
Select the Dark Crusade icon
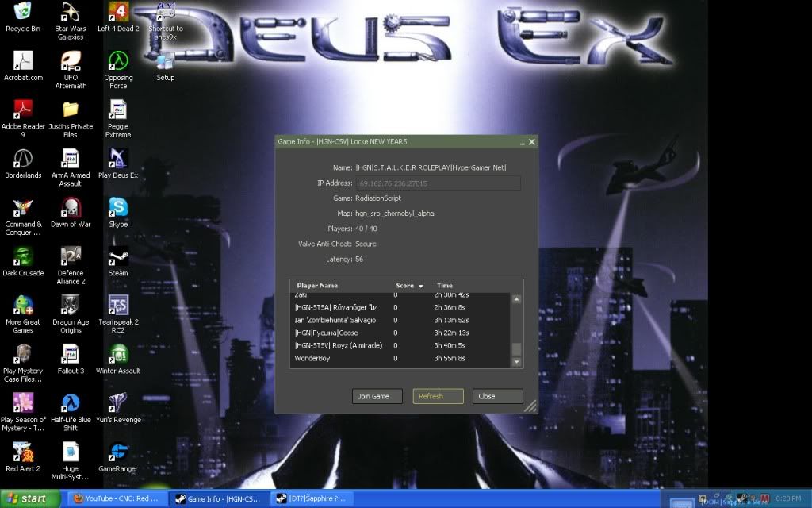[23, 261]
